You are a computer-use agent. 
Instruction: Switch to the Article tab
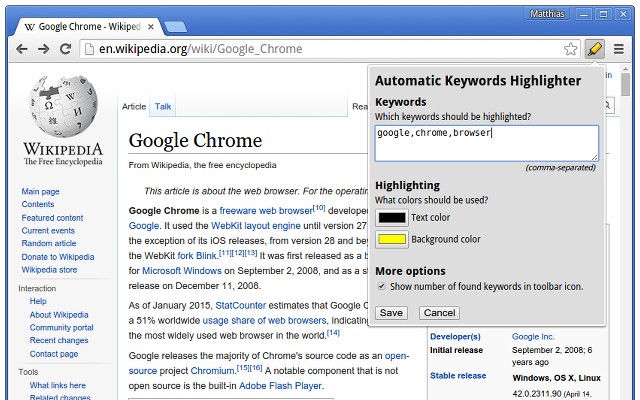pos(134,107)
